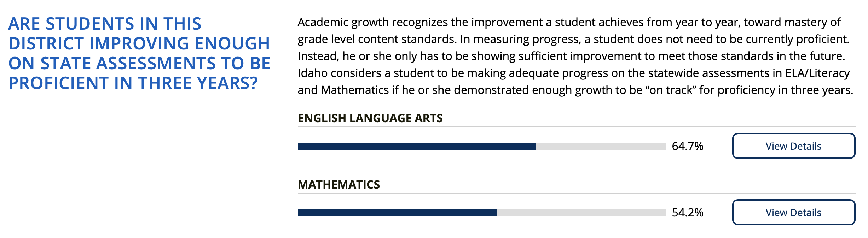The width and height of the screenshot is (868, 238).
Task: Click the dark filled portion of ELA bar
Action: point(417,146)
